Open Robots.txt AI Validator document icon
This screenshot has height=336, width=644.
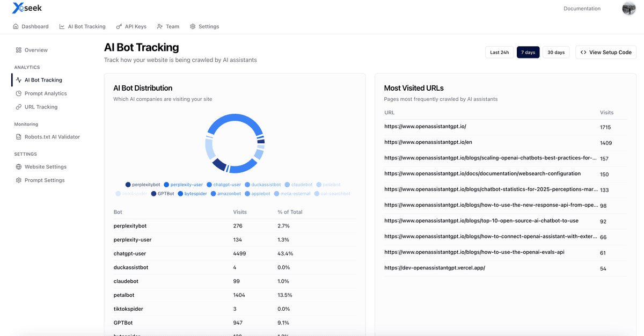pyautogui.click(x=18, y=136)
